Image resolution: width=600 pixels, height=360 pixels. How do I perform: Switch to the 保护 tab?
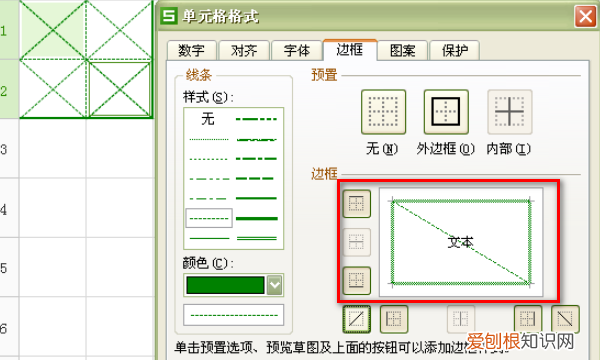(455, 50)
